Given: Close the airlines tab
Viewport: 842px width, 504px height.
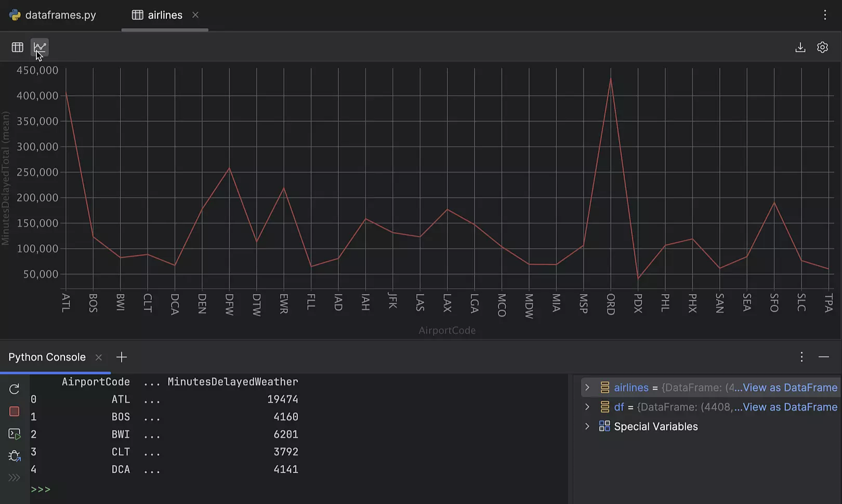Looking at the screenshot, I should click(195, 15).
